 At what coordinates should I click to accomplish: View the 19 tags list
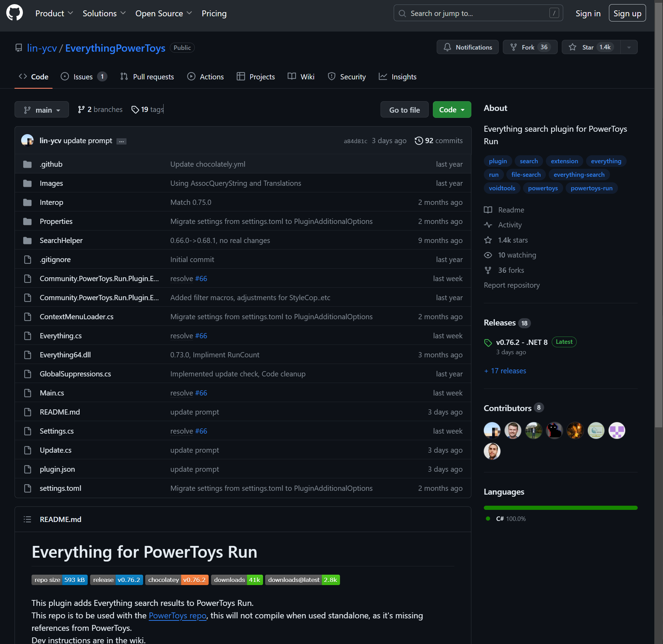point(148,110)
